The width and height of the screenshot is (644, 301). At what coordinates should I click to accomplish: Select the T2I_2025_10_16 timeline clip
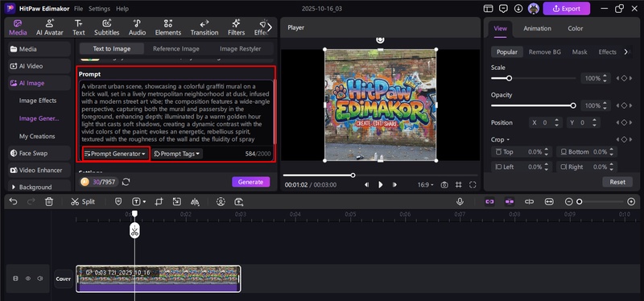pyautogui.click(x=158, y=278)
